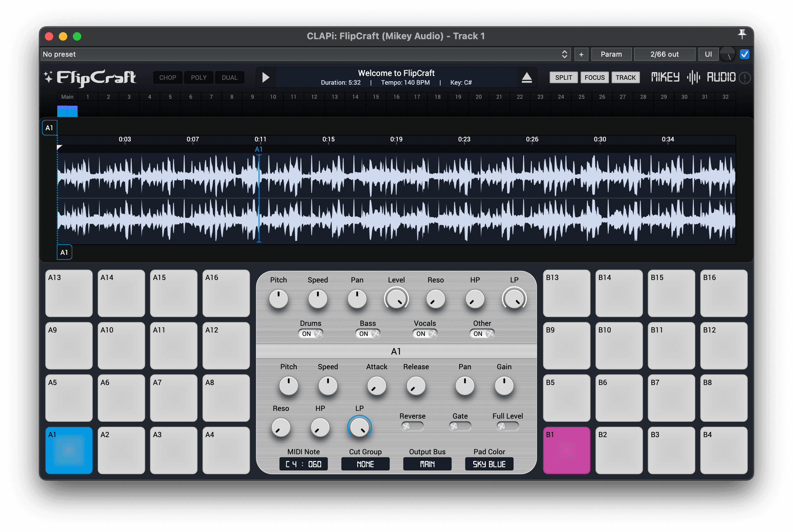Click the Param button
The image size is (793, 532).
[611, 54]
